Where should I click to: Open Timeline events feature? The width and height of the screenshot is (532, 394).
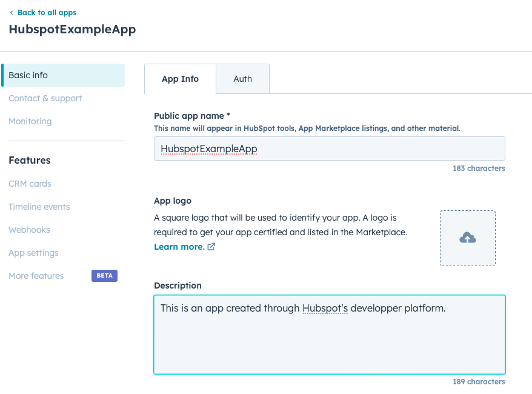pos(39,207)
